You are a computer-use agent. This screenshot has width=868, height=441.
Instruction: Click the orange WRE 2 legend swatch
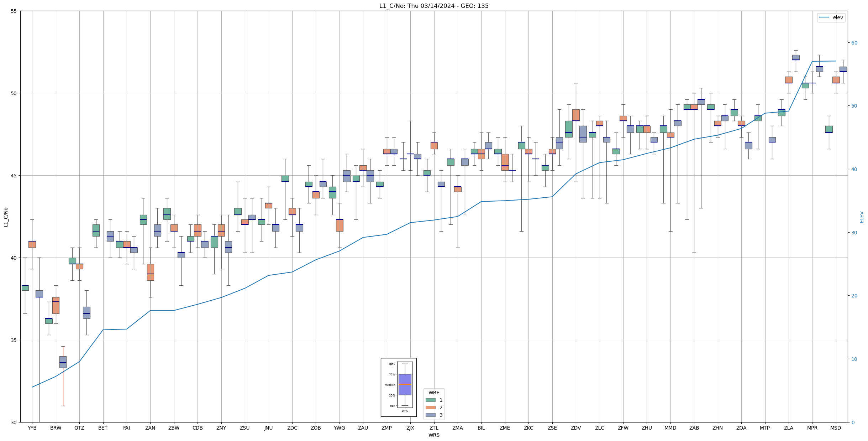(430, 408)
